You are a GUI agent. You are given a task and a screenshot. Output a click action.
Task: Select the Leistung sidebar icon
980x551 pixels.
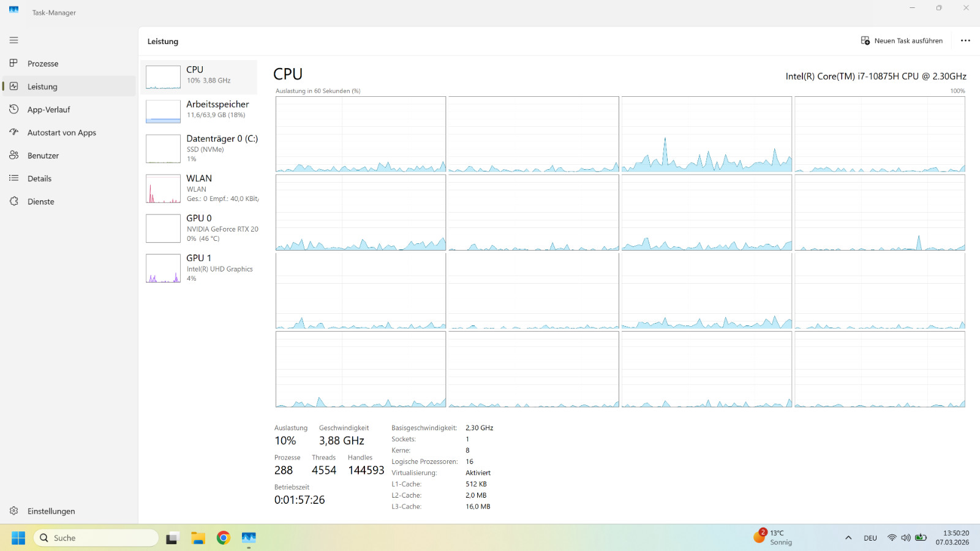(x=13, y=86)
